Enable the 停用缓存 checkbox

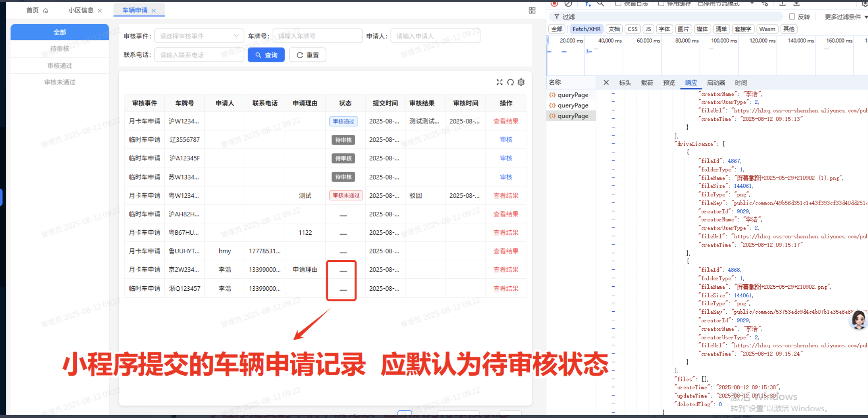(x=661, y=4)
